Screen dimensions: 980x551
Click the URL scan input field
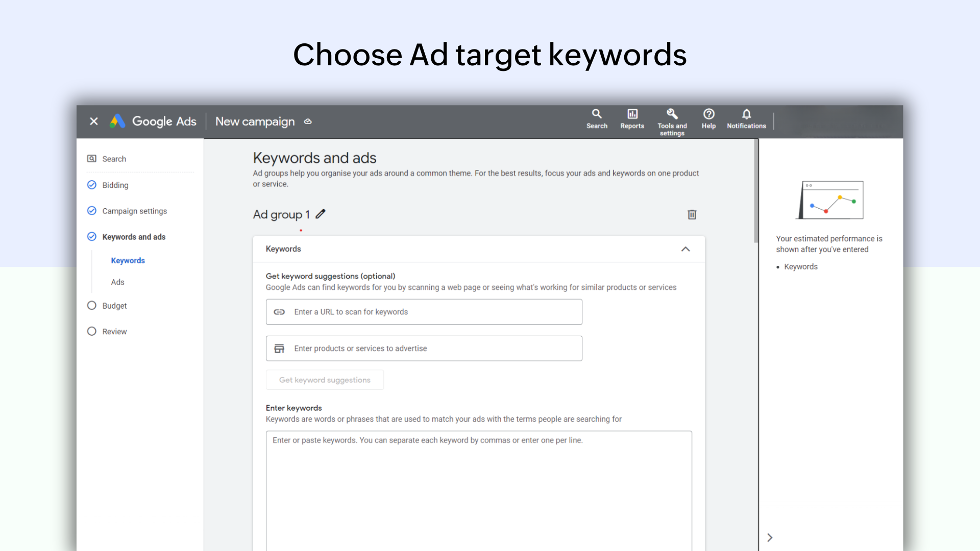(x=424, y=312)
